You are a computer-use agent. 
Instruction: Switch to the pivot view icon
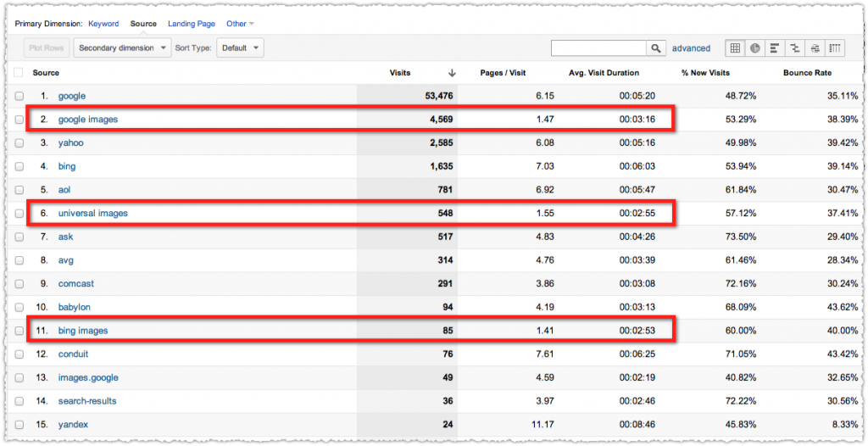[x=835, y=48]
